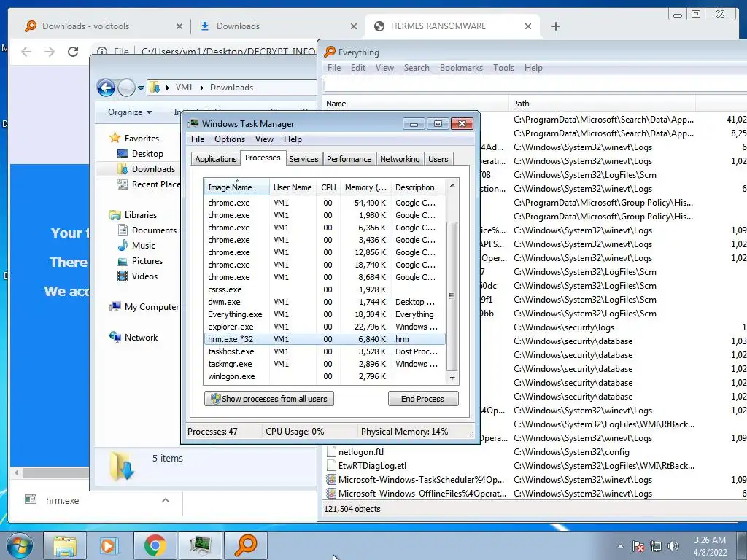Open the volume speaker tray icon

(673, 546)
